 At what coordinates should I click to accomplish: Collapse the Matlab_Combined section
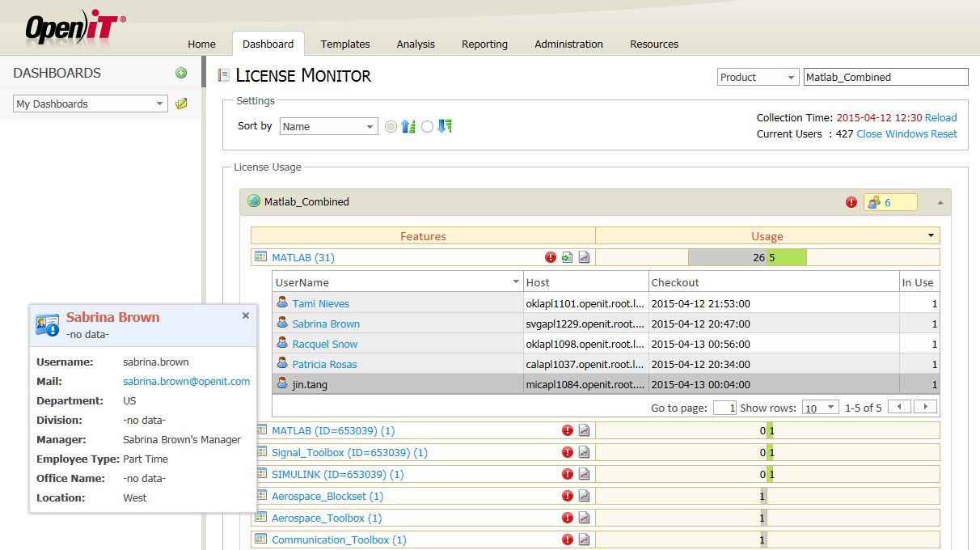tap(940, 202)
